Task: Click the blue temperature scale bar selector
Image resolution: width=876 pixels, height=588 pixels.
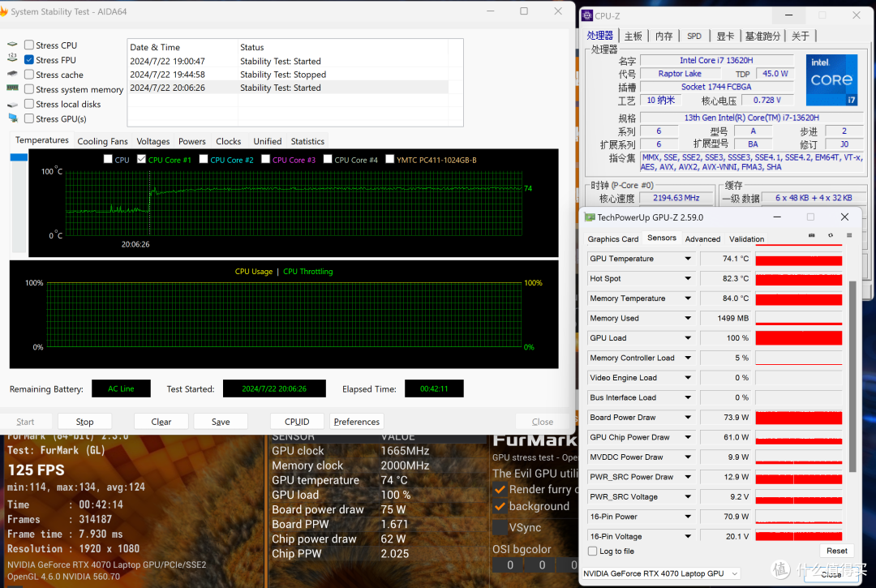Action: pyautogui.click(x=18, y=157)
